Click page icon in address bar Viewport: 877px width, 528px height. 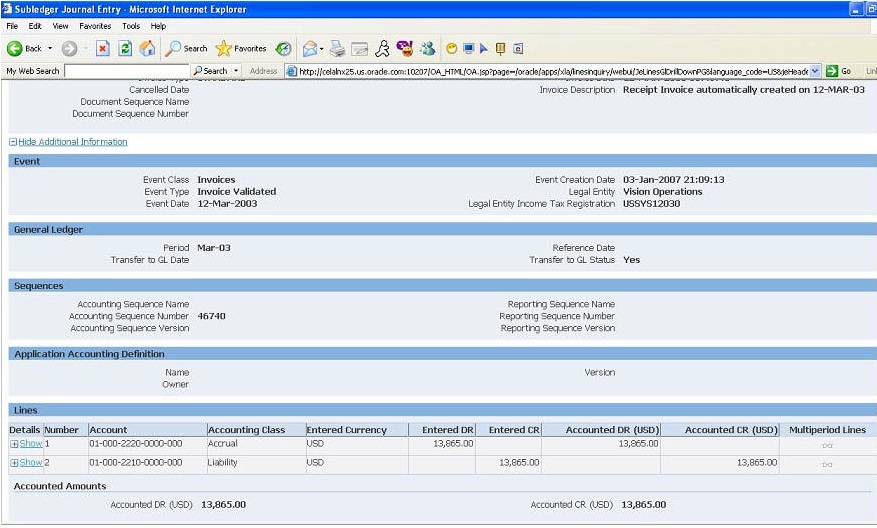[x=291, y=71]
